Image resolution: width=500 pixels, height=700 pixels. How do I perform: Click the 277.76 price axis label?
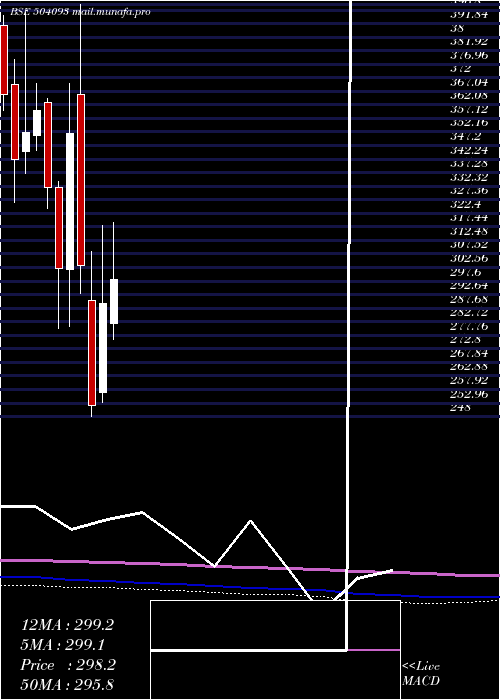click(x=469, y=326)
